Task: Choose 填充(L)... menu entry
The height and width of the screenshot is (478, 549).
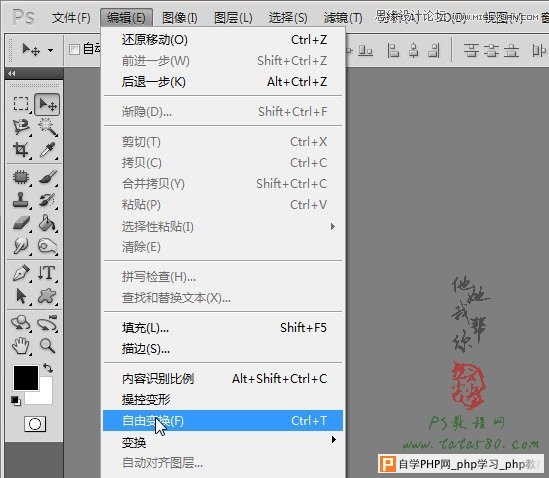Action: pos(223,328)
